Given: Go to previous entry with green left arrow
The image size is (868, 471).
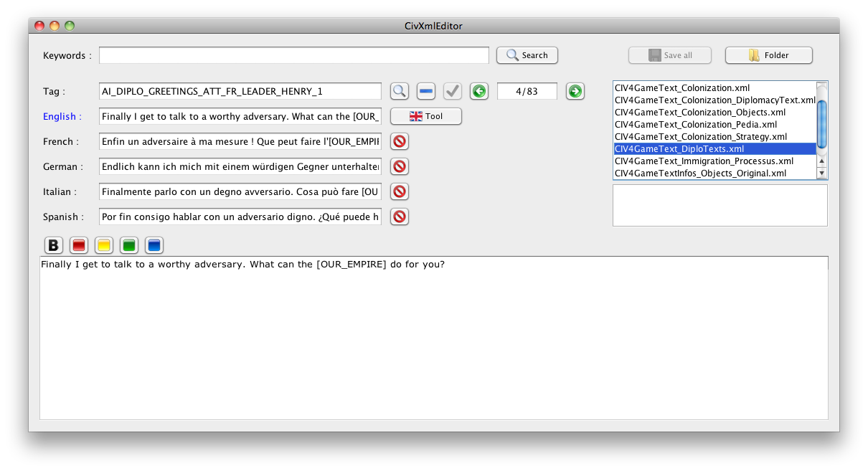Looking at the screenshot, I should click(x=479, y=91).
